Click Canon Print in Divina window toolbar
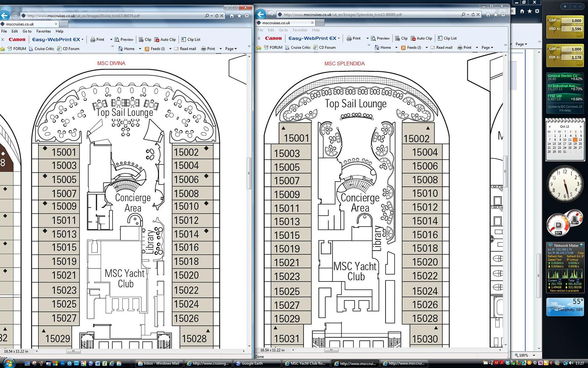Screen dimensions: 588x368 tap(97, 40)
